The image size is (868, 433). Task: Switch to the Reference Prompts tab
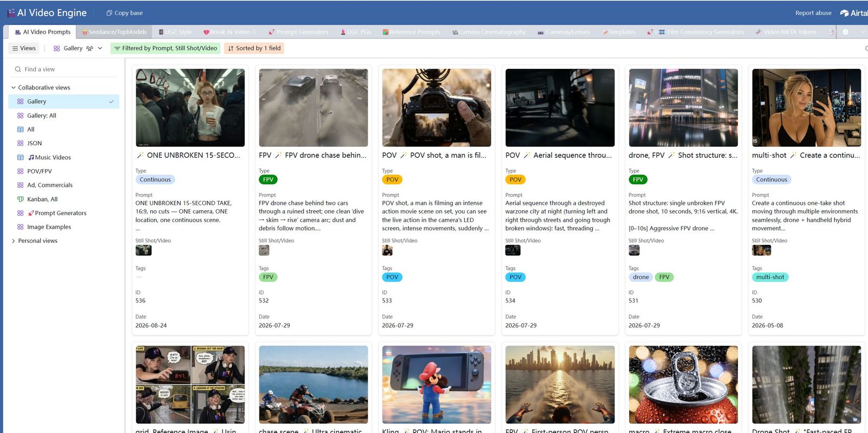(x=411, y=32)
